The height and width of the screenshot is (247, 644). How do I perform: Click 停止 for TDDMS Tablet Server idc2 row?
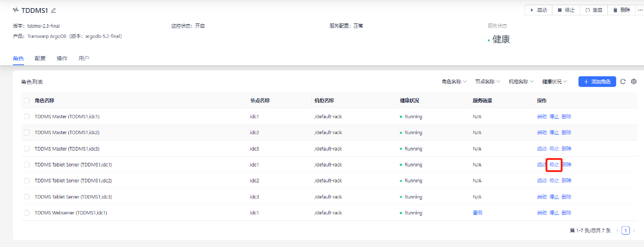(x=554, y=181)
